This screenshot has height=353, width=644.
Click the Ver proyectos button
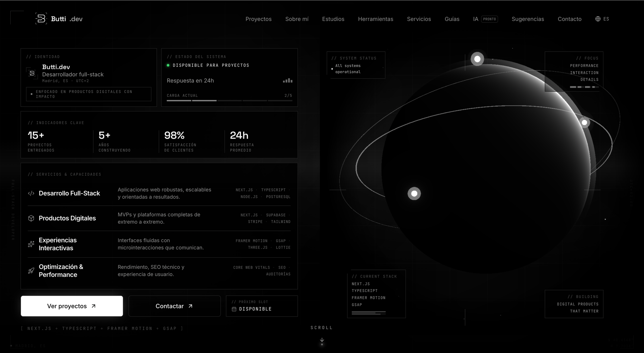[x=72, y=306]
